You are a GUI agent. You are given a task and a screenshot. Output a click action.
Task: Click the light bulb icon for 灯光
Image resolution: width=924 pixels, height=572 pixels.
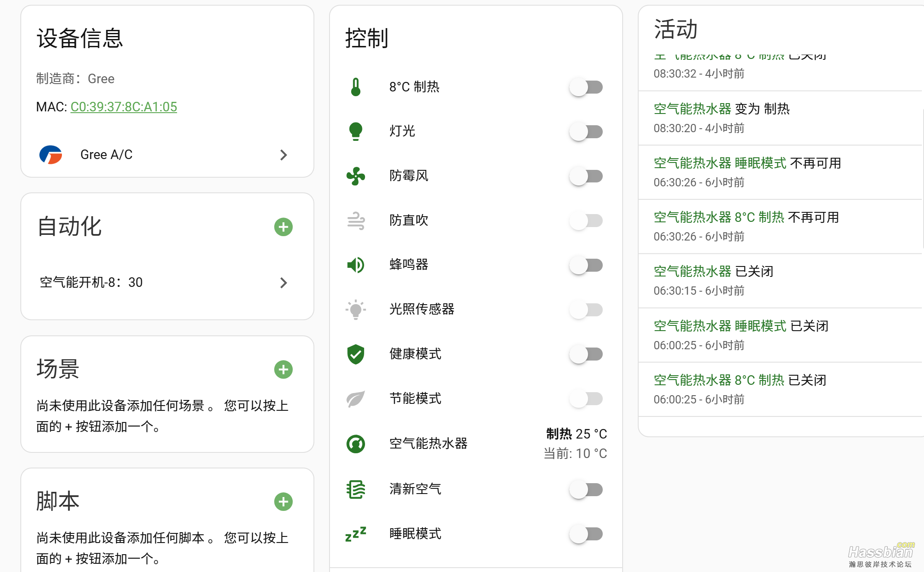tap(355, 131)
